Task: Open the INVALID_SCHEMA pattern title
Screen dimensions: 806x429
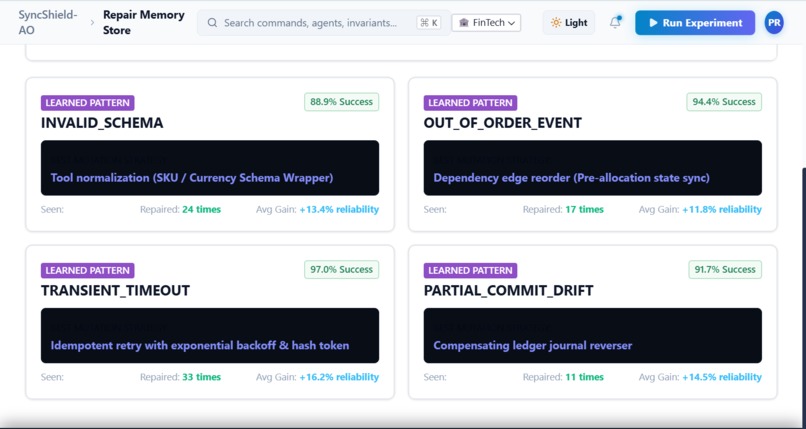Action: (102, 123)
